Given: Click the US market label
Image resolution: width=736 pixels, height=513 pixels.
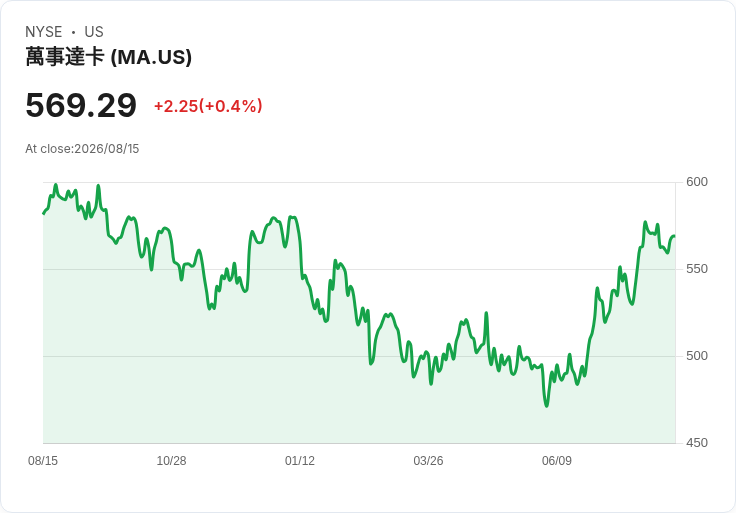Looking at the screenshot, I should [x=94, y=32].
